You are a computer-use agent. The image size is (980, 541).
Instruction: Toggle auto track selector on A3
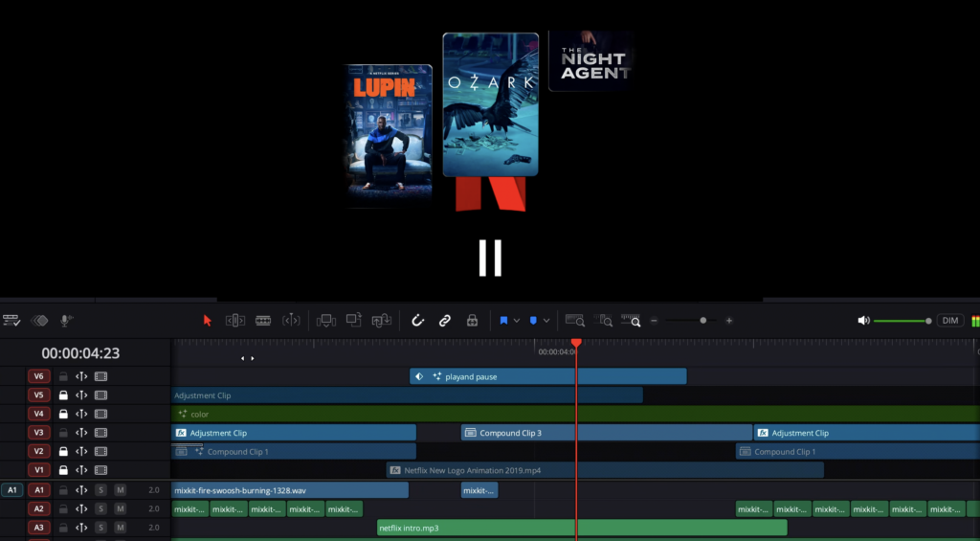(81, 528)
